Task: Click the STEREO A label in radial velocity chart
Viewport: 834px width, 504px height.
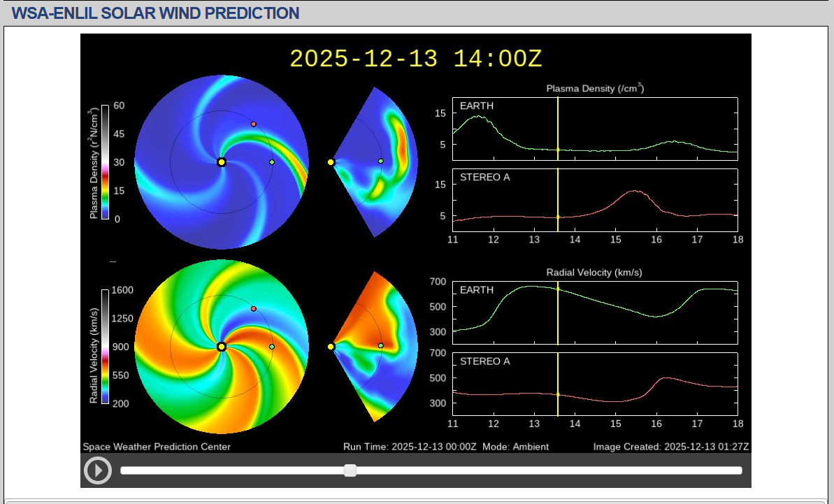Action: point(484,361)
